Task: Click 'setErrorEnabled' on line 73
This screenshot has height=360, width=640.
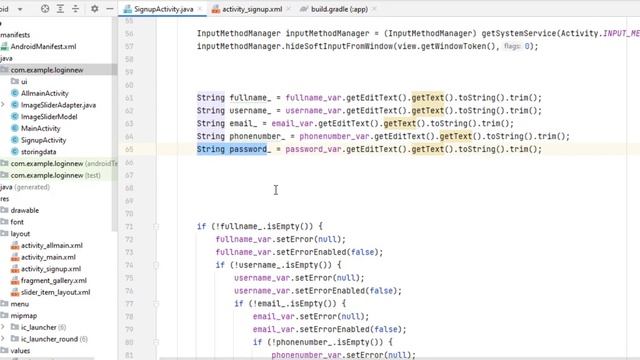Action: tap(311, 252)
